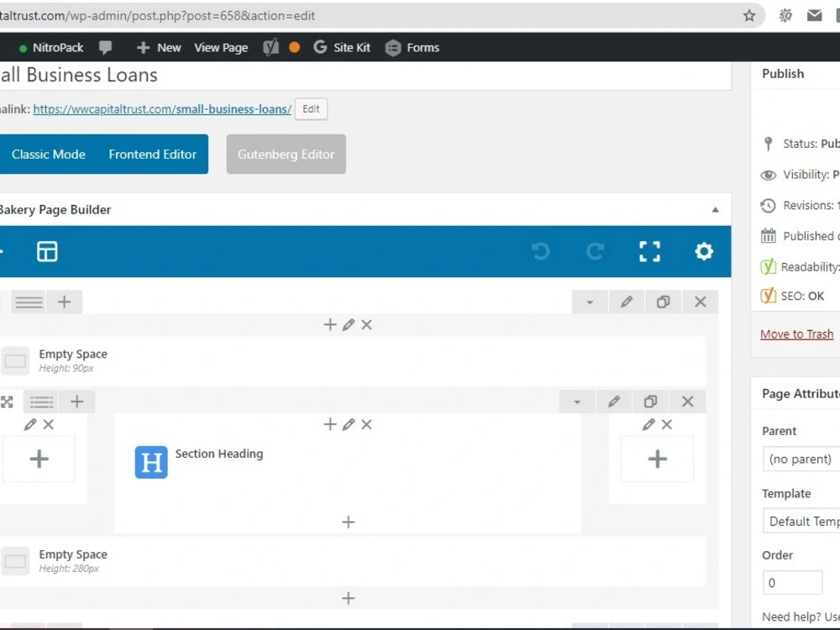Screen dimensions: 840x630
Task: Open the Template dropdown
Action: point(801,522)
